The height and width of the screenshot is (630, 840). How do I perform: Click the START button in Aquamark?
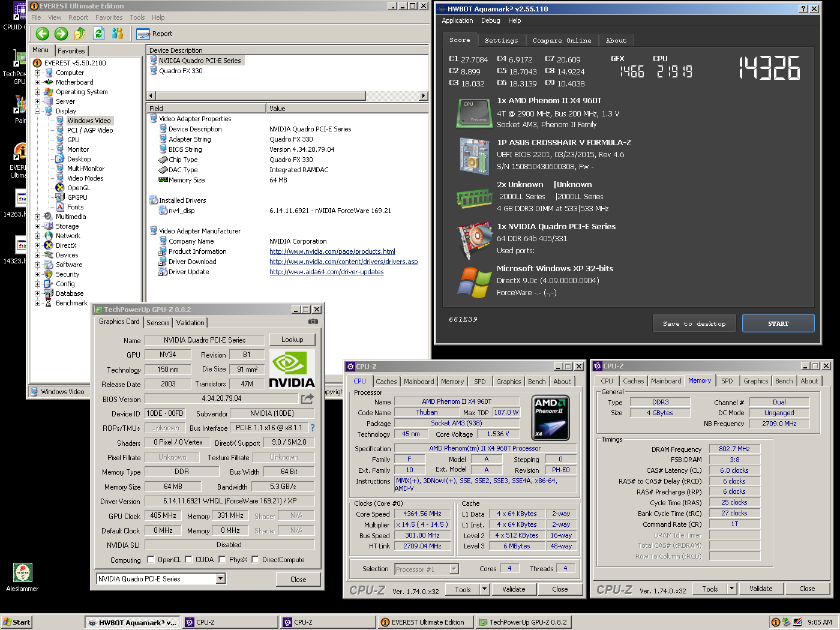tap(778, 323)
